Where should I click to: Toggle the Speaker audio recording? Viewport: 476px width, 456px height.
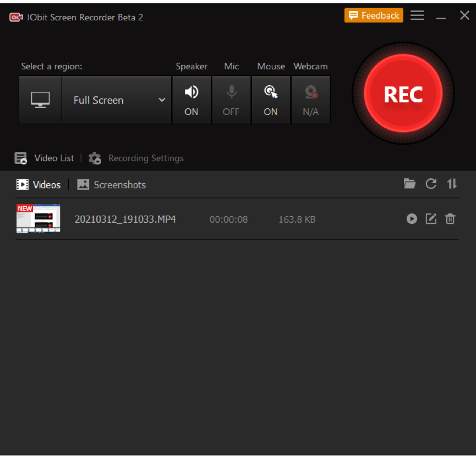pyautogui.click(x=192, y=100)
